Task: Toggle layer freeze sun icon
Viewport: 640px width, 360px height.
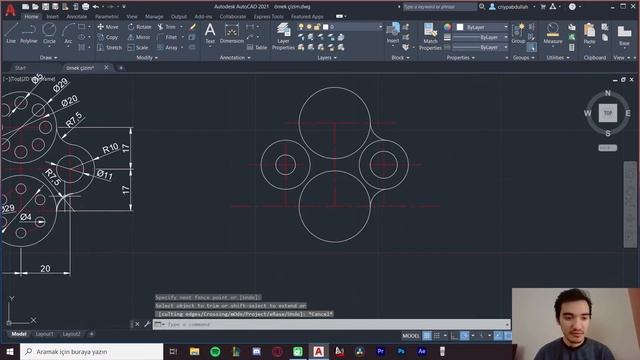Action: coord(309,27)
